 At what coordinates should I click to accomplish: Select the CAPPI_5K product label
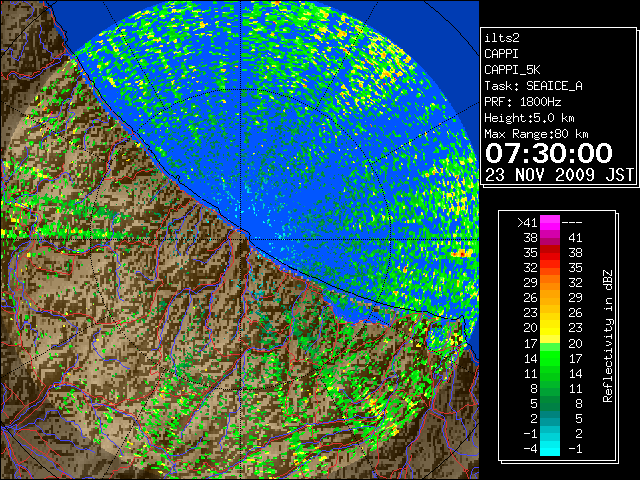point(512,70)
